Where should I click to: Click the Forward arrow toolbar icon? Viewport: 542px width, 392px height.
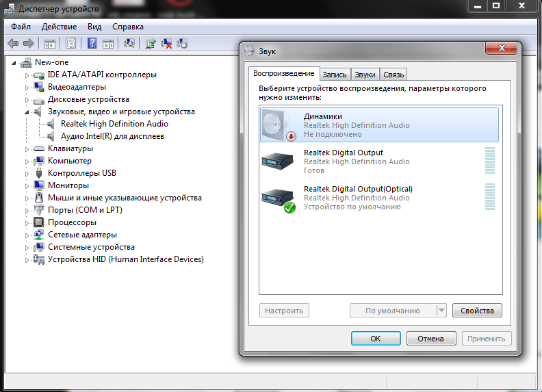point(29,44)
